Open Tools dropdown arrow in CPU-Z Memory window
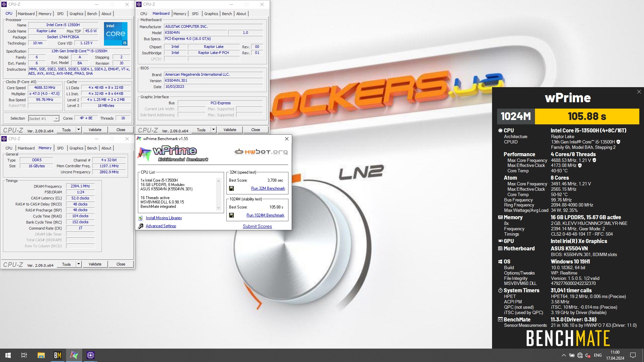The width and height of the screenshot is (644, 362). pos(78,264)
